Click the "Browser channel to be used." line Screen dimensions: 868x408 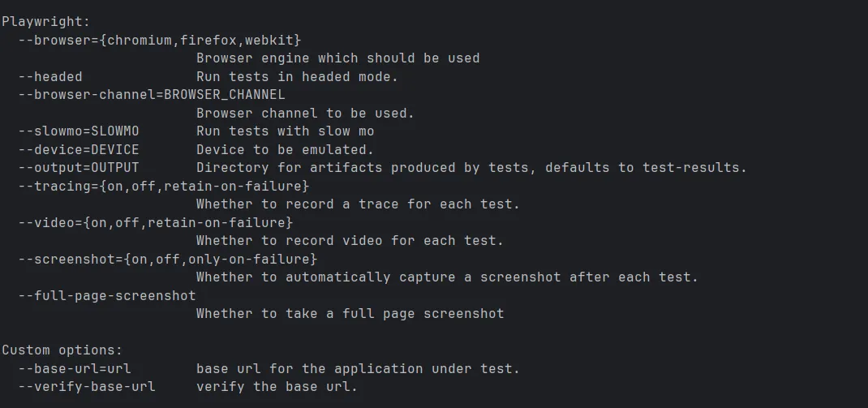305,114
